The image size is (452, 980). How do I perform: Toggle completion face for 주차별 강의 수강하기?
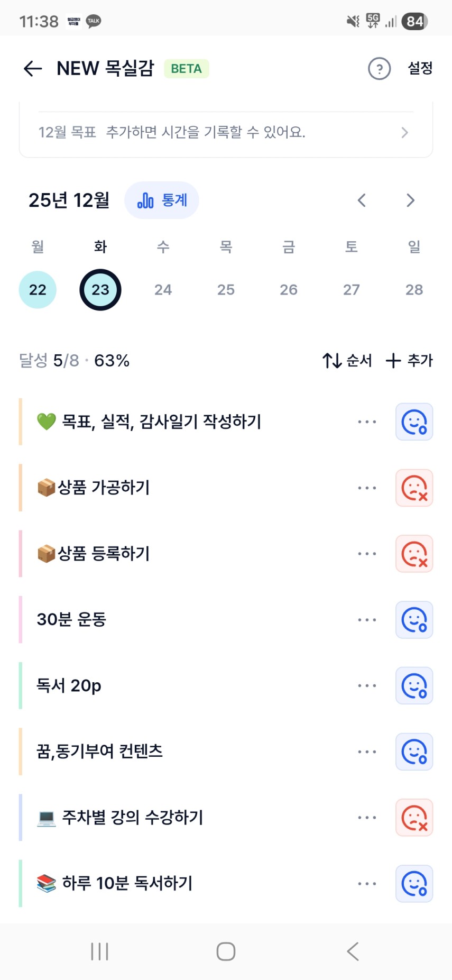click(414, 818)
